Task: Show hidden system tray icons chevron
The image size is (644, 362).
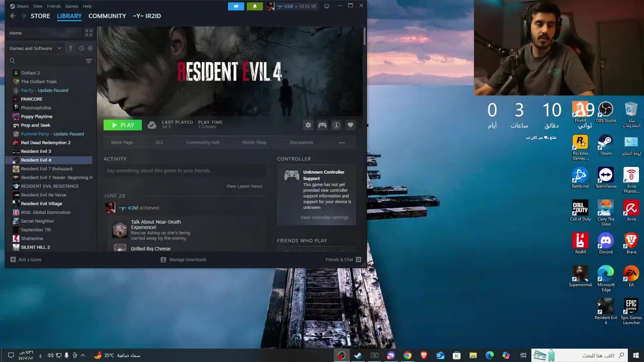Action: [83, 355]
